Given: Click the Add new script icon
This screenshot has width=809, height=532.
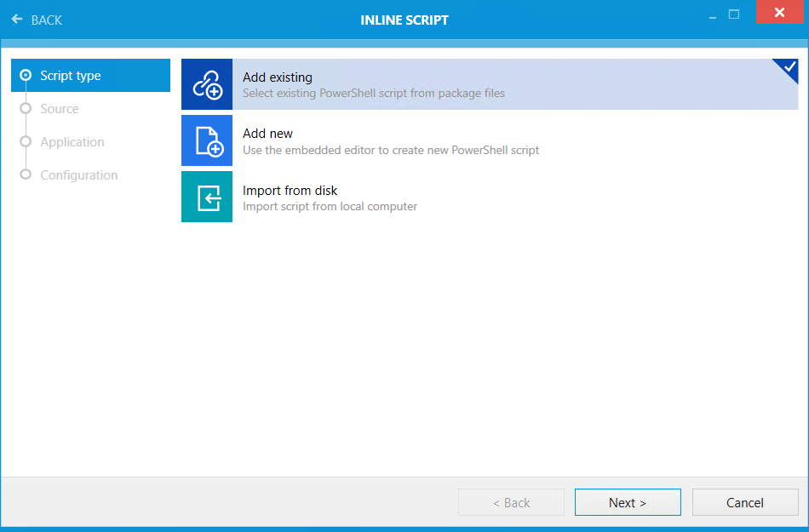Looking at the screenshot, I should pyautogui.click(x=206, y=140).
